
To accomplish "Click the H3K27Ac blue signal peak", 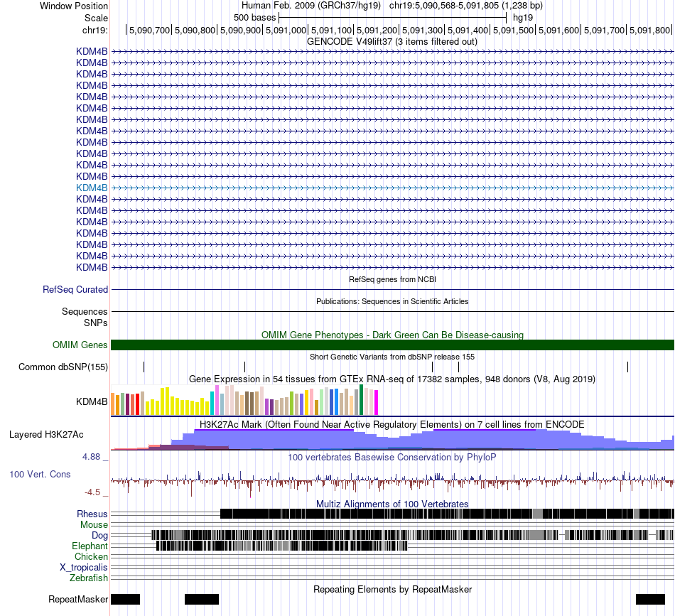I will tap(274, 439).
